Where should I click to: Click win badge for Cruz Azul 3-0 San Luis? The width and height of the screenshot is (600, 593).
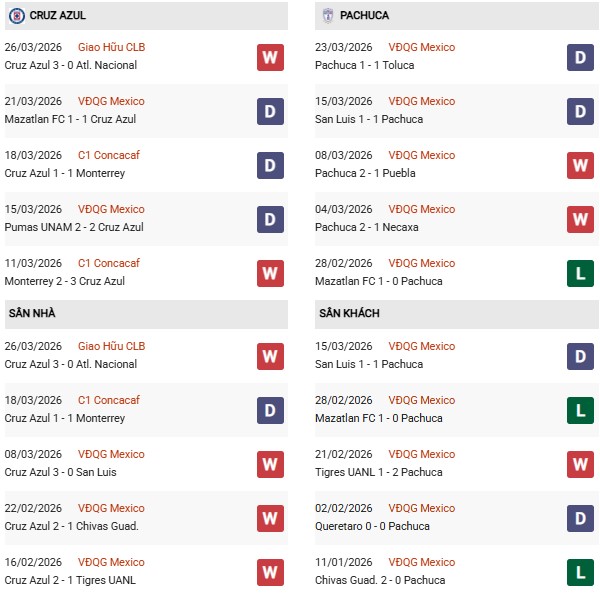coord(269,464)
